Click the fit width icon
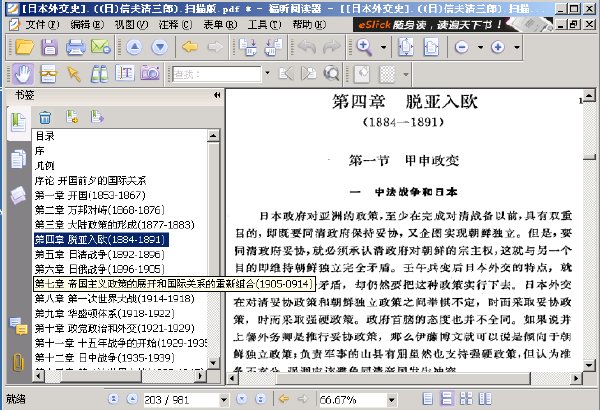 pos(431,47)
